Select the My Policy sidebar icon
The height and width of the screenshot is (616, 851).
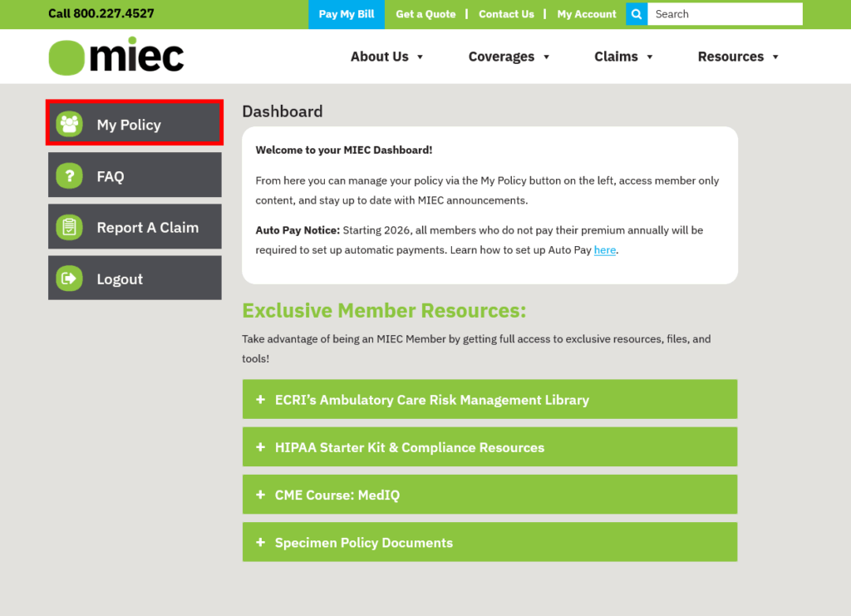click(x=70, y=123)
